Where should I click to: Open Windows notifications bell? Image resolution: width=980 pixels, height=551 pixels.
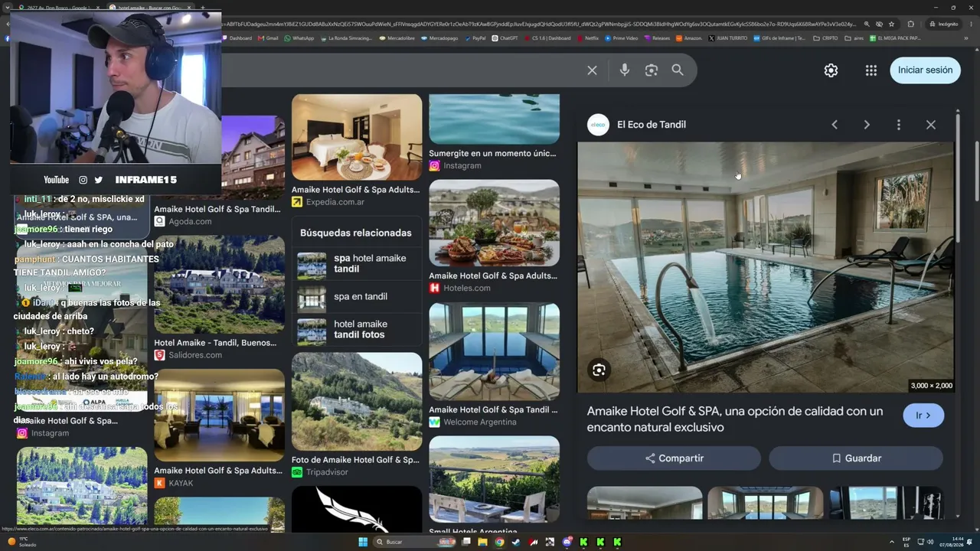tap(971, 542)
